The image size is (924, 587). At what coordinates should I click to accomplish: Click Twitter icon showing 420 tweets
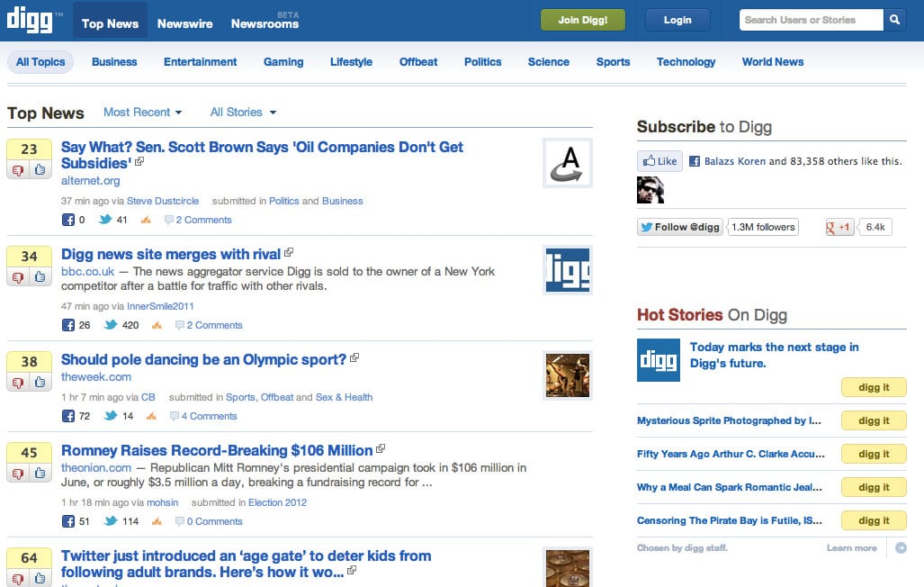(x=111, y=324)
